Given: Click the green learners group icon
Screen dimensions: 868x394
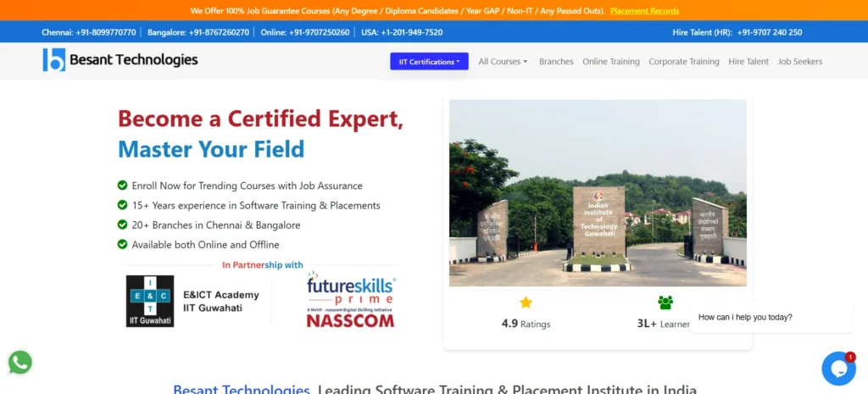Looking at the screenshot, I should click(x=665, y=302).
